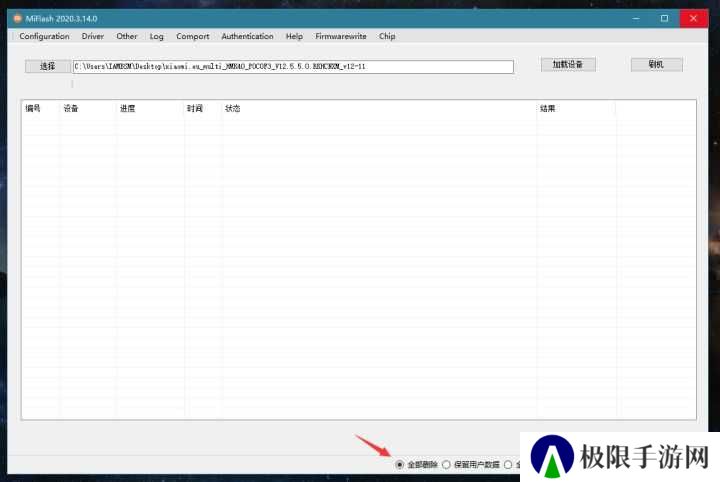Open the Comport menu
This screenshot has height=482, width=720.
pyautogui.click(x=192, y=36)
